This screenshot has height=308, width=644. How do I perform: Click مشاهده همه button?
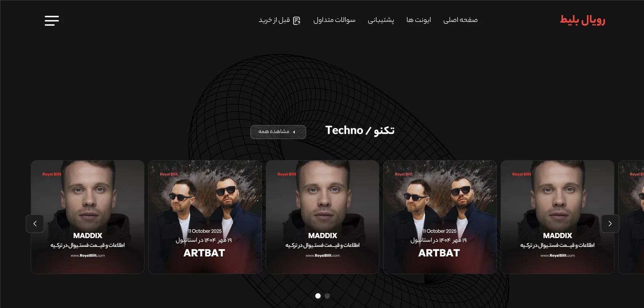[278, 132]
